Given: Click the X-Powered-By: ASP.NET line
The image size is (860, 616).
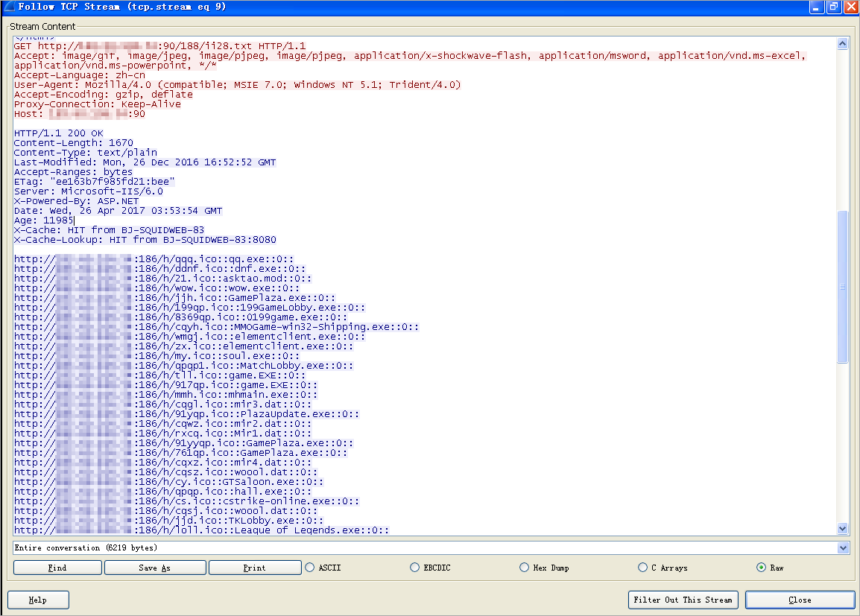Looking at the screenshot, I should (76, 201).
